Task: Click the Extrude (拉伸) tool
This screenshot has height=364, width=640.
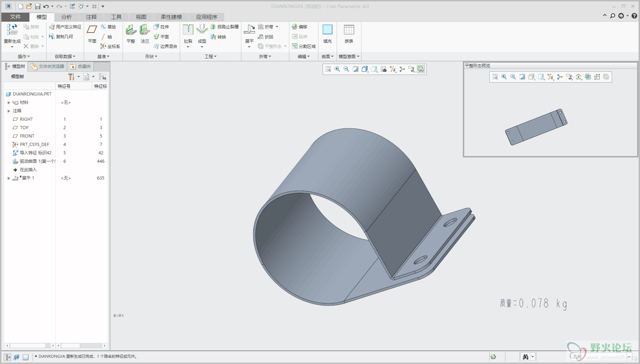Action: 161,27
